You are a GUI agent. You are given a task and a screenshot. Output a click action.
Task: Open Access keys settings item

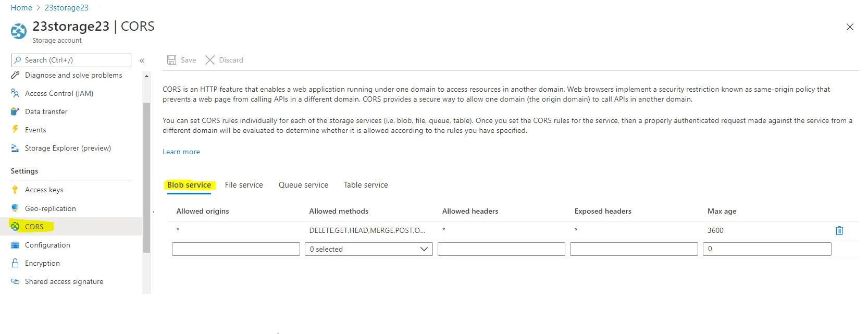(x=44, y=190)
